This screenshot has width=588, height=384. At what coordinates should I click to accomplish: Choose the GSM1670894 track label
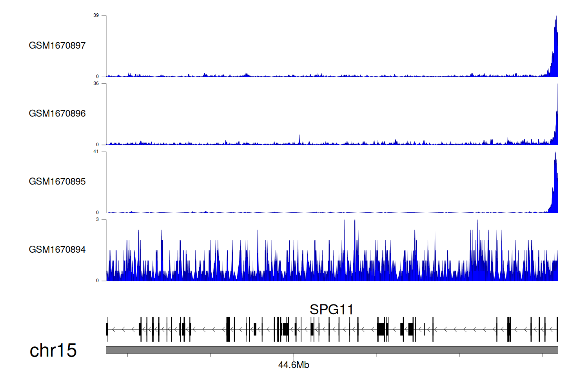[57, 250]
